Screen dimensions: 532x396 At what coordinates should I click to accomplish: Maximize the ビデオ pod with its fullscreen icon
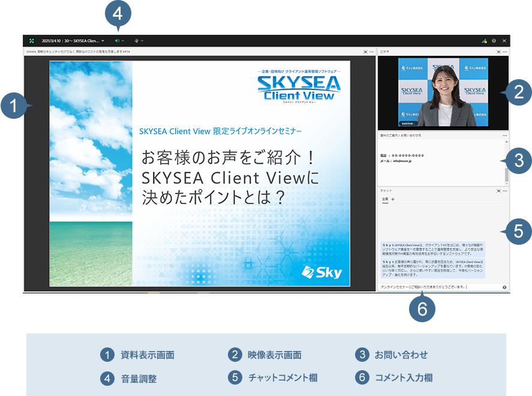pos(499,52)
